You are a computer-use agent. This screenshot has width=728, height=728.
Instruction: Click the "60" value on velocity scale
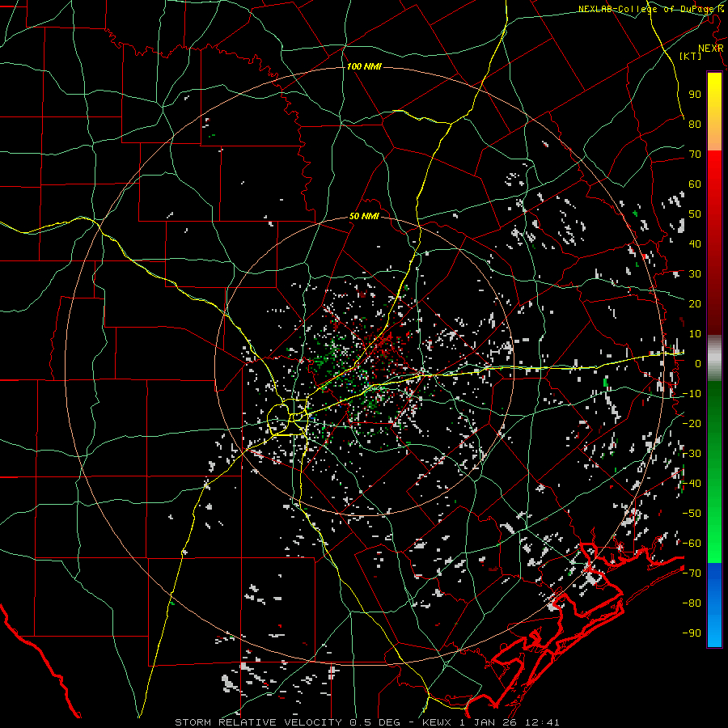[695, 184]
